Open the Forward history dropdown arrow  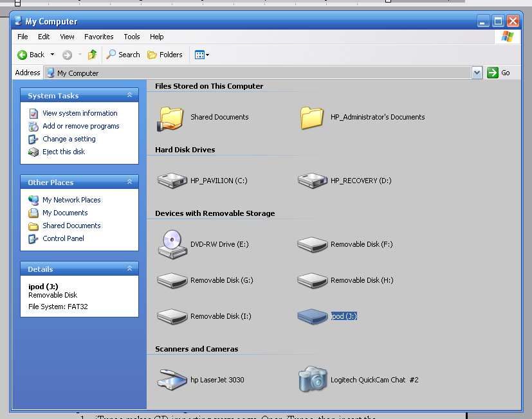point(80,54)
